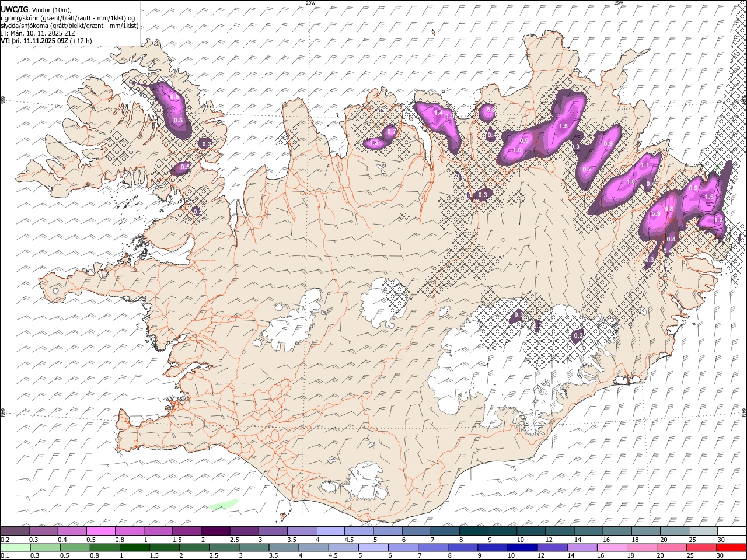This screenshot has height=560, width=747.
Task: Select the '1.1' snowfall value label
Action: [x=645, y=166]
